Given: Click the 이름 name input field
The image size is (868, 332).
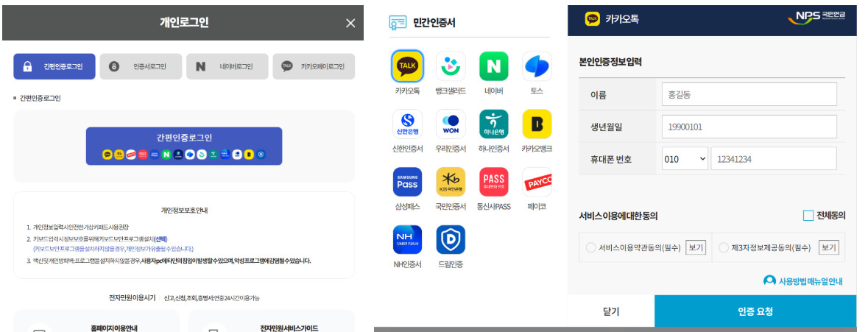Looking at the screenshot, I should point(749,94).
